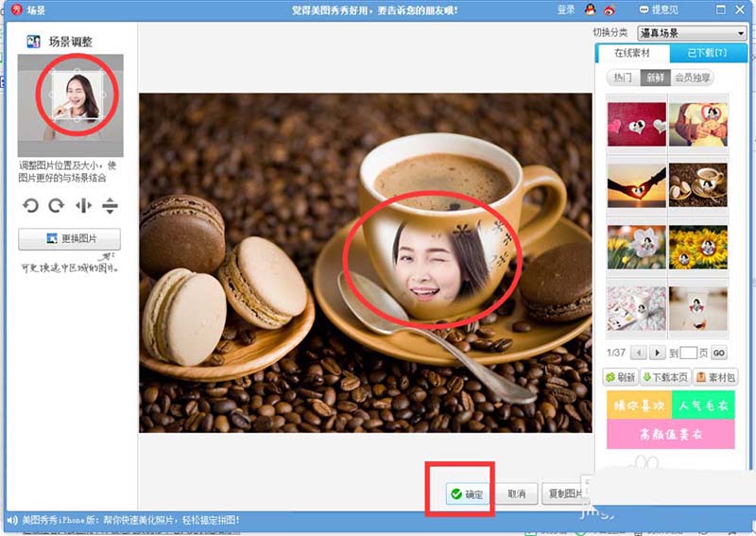
Task: Open the 素材包 material pack
Action: (716, 377)
